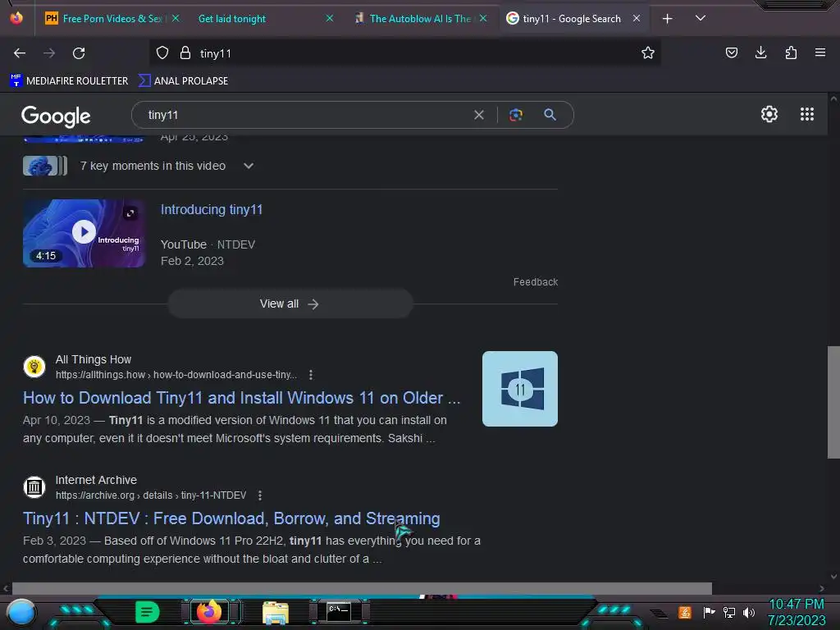Click the scroll-down arrow of vertical scrollbar
Image resolution: width=840 pixels, height=630 pixels.
pyautogui.click(x=833, y=577)
